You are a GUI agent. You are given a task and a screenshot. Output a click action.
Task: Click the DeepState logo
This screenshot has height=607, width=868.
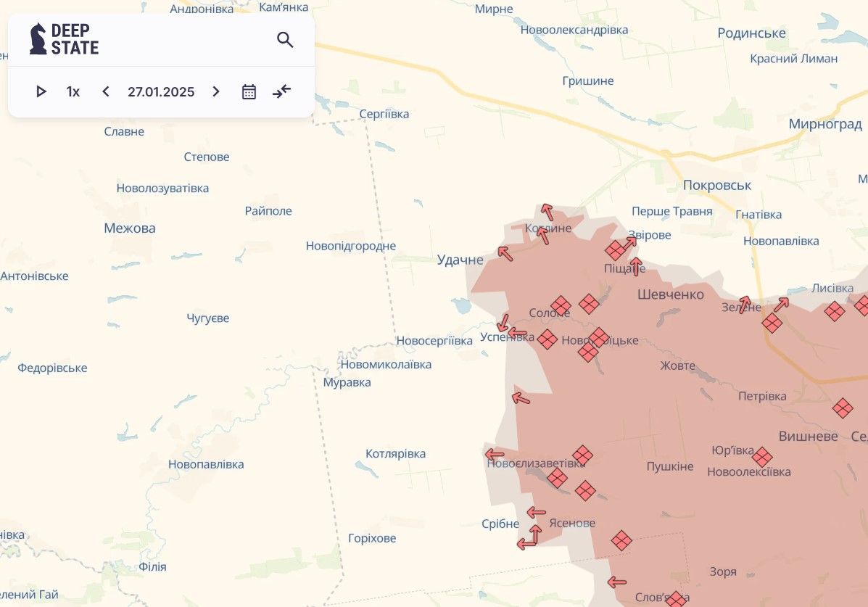coord(64,39)
